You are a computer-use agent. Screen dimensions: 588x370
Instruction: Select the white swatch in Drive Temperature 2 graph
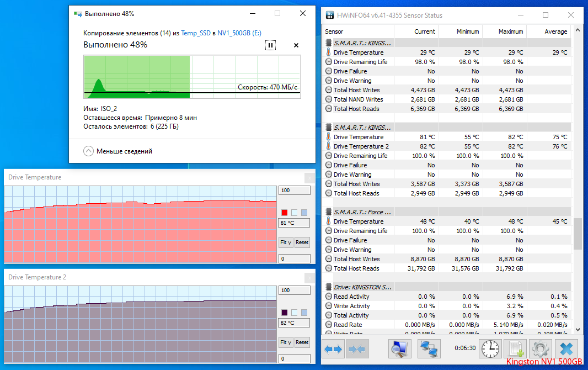coord(295,313)
